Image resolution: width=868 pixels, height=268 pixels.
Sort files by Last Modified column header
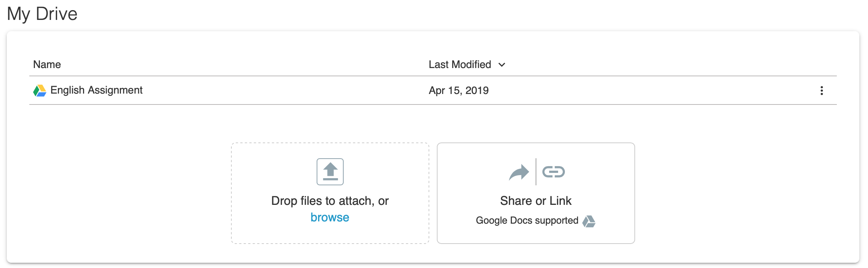click(460, 64)
